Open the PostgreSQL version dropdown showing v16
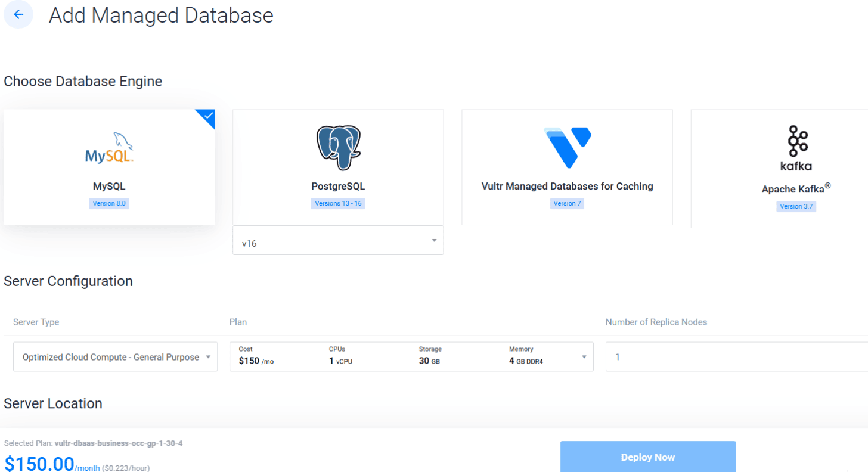Image resolution: width=868 pixels, height=472 pixels. tap(337, 240)
